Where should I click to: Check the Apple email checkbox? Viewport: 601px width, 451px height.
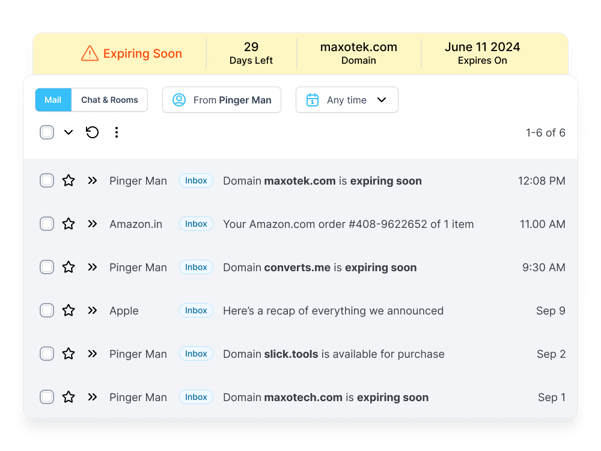(x=47, y=310)
